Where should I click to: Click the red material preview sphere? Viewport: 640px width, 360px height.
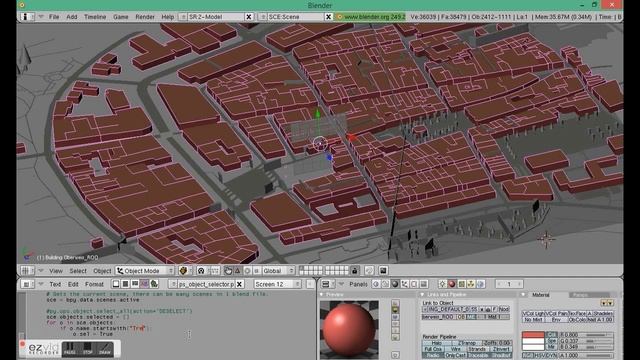pyautogui.click(x=349, y=330)
